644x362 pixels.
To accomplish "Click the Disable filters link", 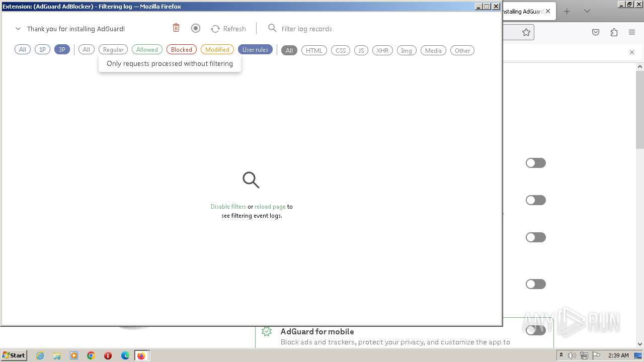I will pyautogui.click(x=228, y=207).
